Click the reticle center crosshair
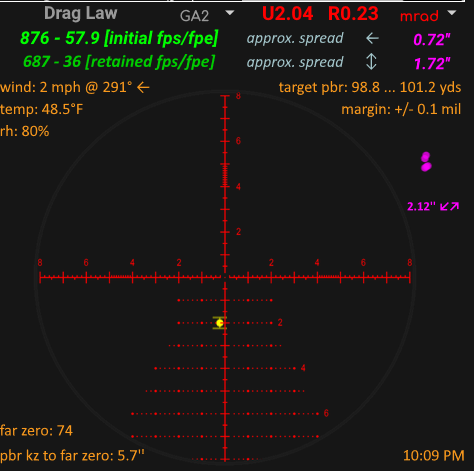 [x=225, y=277]
